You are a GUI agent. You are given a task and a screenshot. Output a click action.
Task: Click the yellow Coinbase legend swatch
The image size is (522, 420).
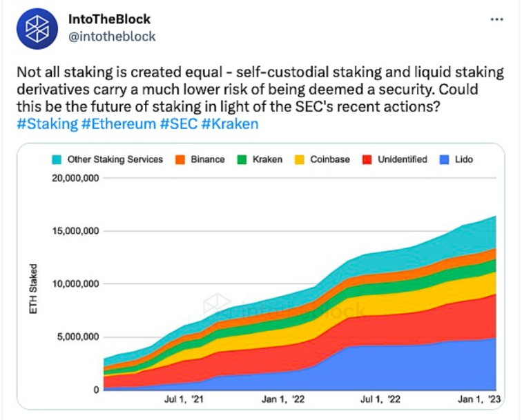click(298, 159)
